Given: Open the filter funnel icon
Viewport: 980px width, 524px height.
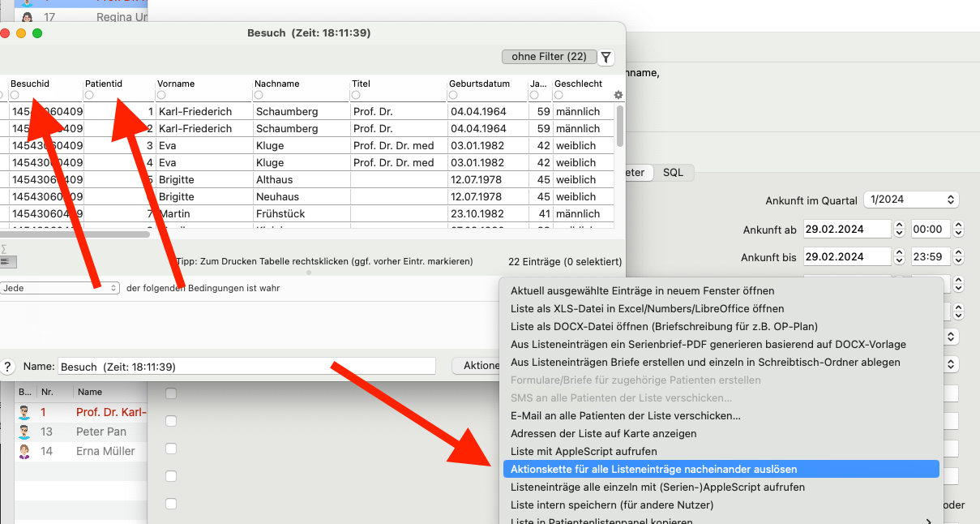Looking at the screenshot, I should [606, 57].
